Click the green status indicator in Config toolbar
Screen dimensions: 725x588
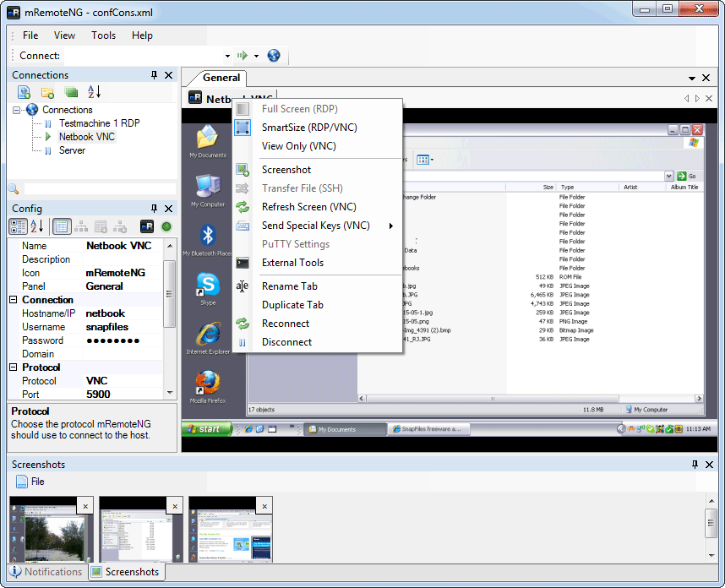(x=166, y=226)
